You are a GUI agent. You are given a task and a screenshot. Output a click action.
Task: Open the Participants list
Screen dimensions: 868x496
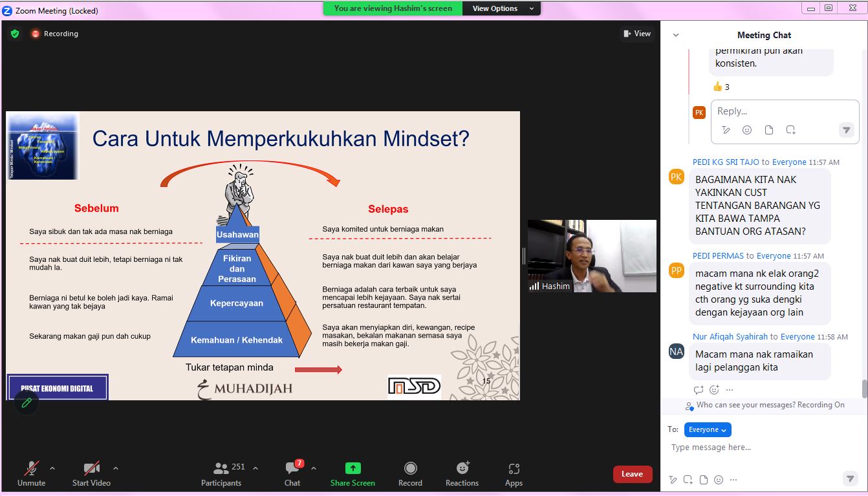(222, 473)
